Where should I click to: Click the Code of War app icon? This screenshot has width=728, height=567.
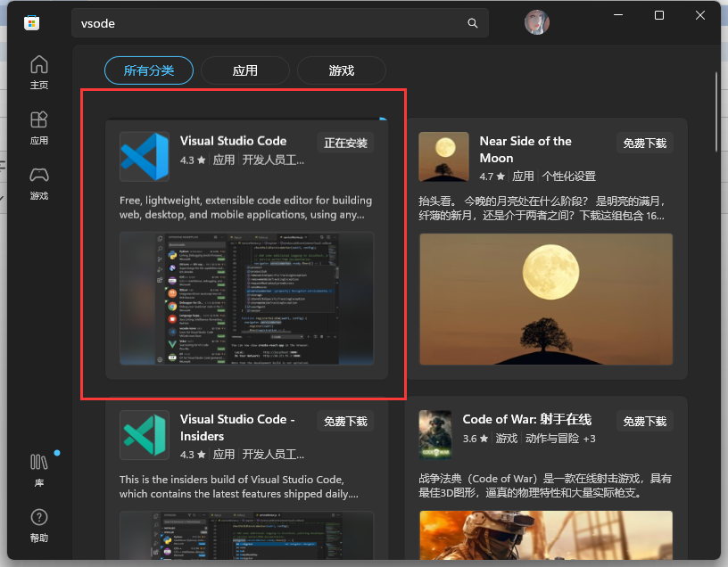point(435,435)
